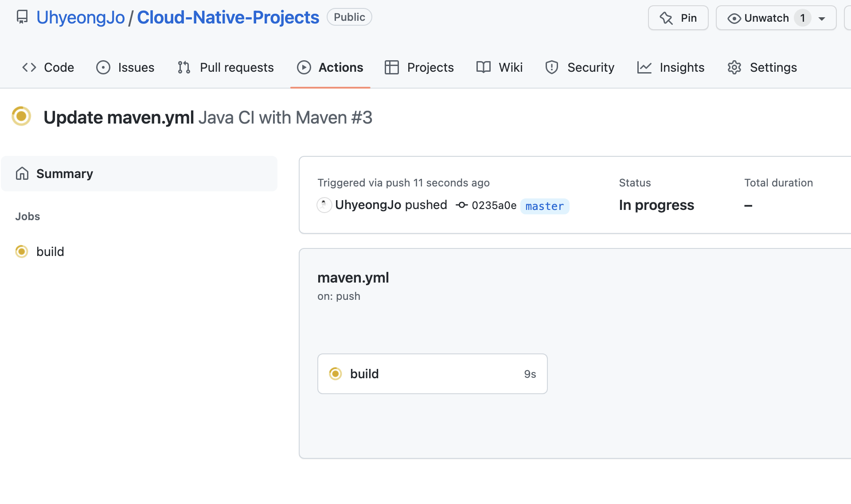This screenshot has width=851, height=504.
Task: Toggle Unwatch eye button
Action: point(759,18)
